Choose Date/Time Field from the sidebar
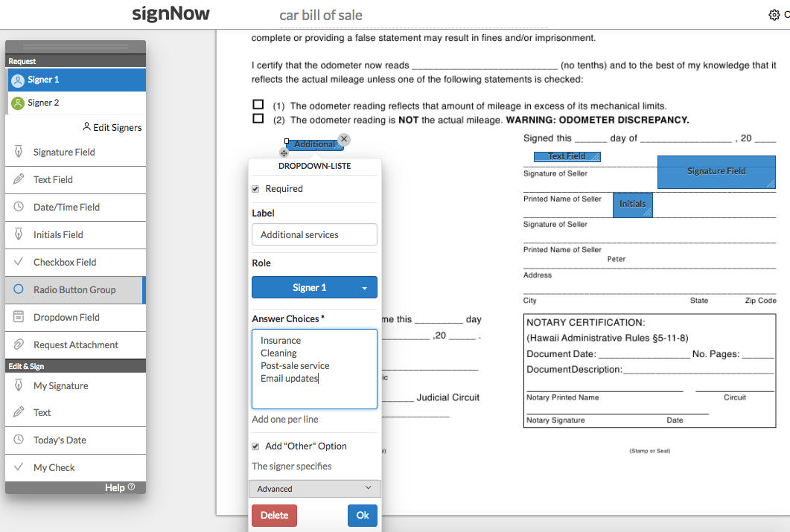Image resolution: width=790 pixels, height=532 pixels. [x=75, y=208]
